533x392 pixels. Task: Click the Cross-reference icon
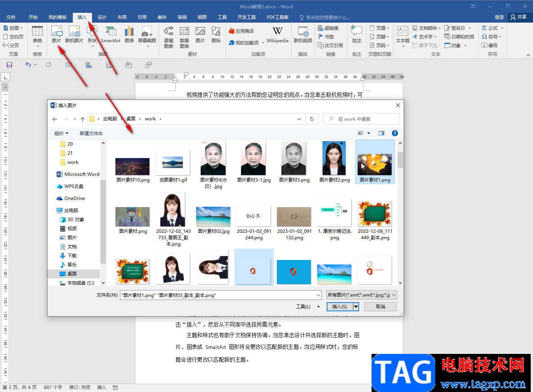pos(330,45)
